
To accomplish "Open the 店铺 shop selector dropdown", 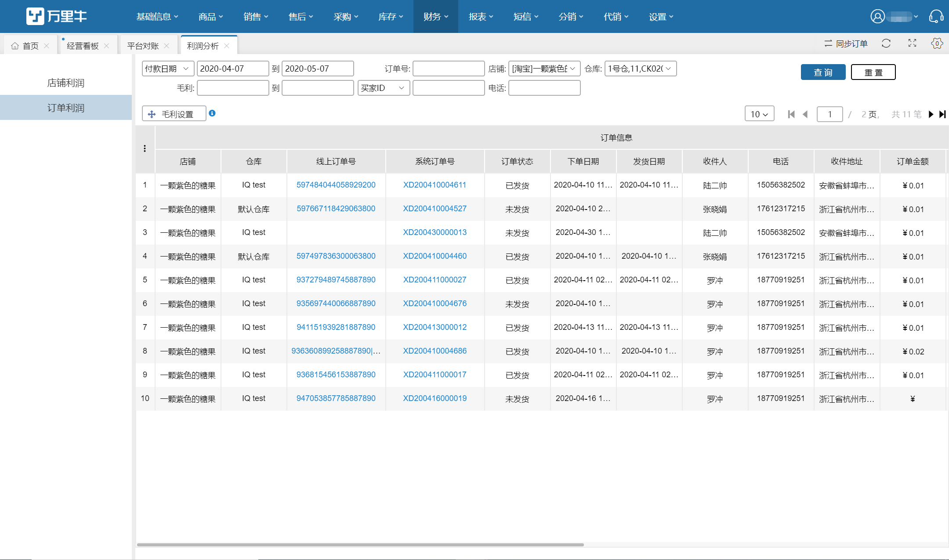I will (x=544, y=69).
